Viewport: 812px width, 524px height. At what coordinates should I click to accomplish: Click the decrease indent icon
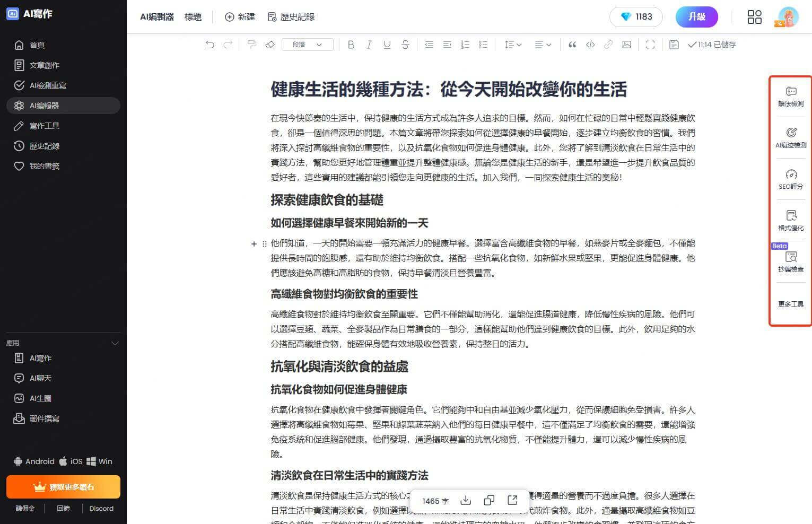pos(429,45)
